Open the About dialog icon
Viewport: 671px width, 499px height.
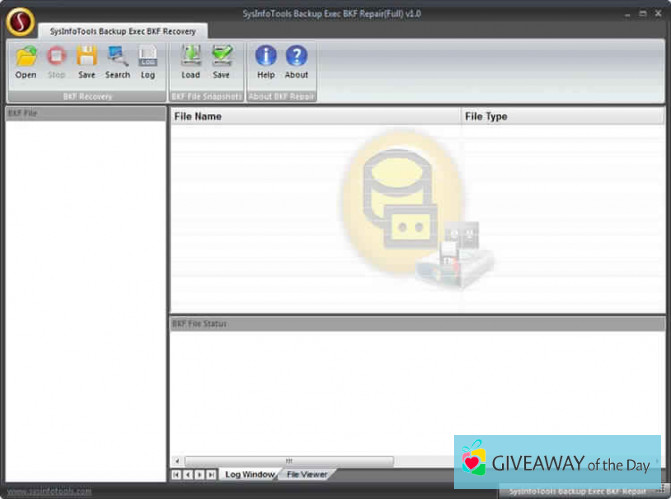(x=297, y=60)
